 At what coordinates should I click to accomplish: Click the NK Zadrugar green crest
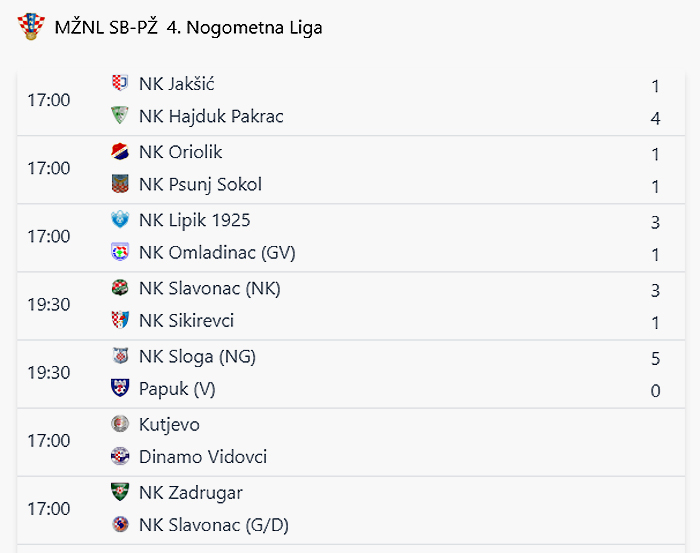(x=120, y=492)
